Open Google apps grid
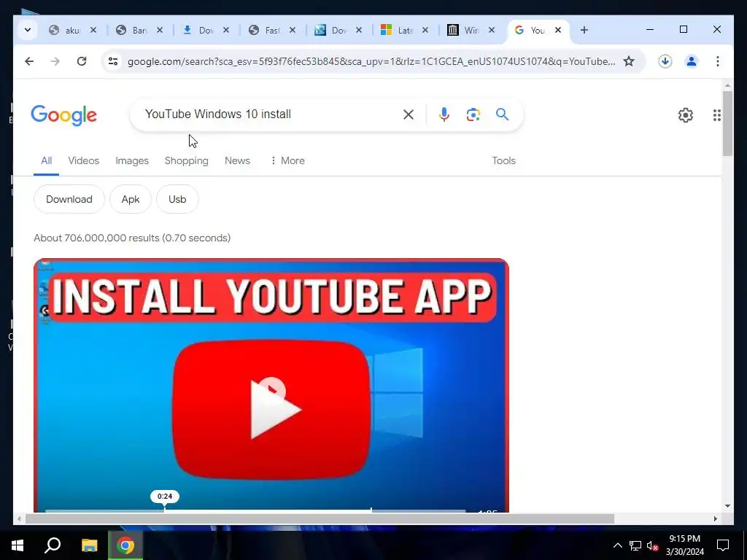 tap(716, 114)
